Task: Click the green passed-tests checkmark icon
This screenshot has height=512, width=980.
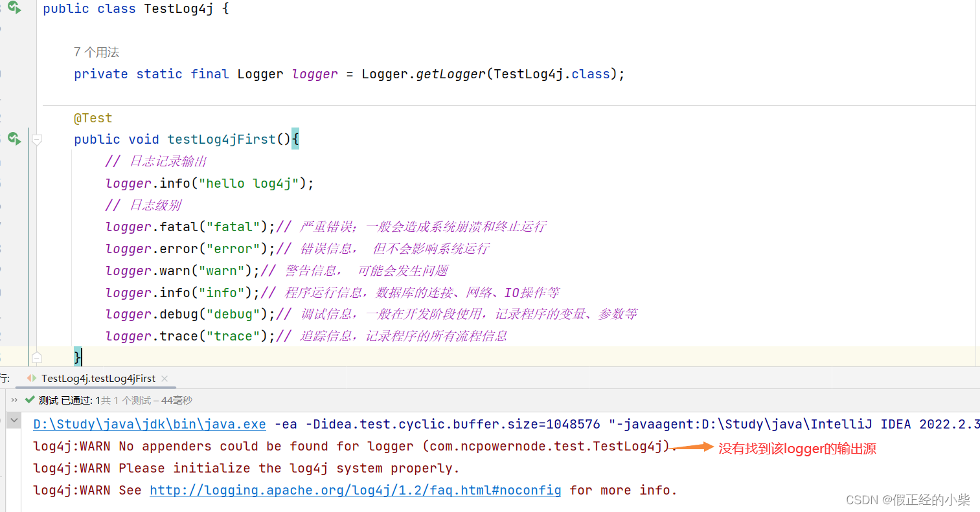Action: click(30, 400)
